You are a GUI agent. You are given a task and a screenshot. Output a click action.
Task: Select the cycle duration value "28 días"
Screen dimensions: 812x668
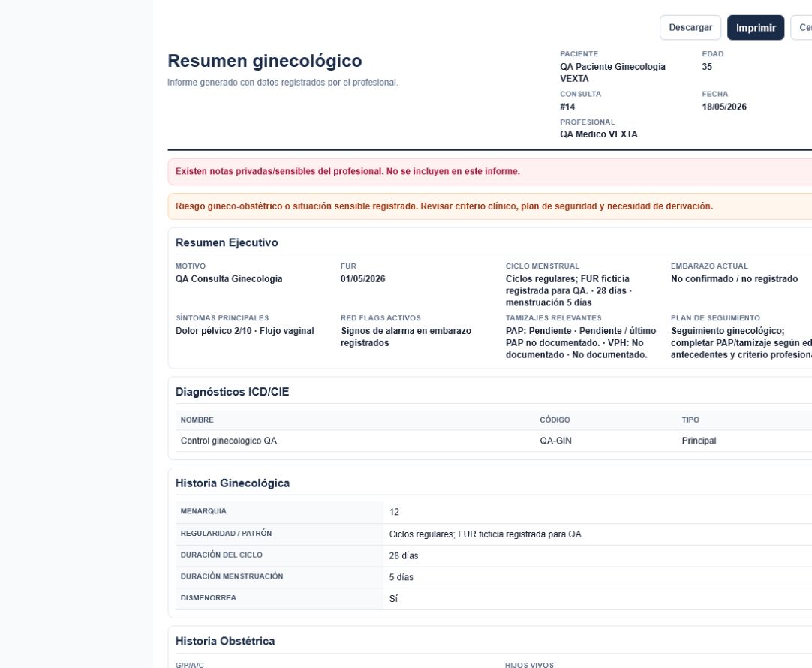[x=404, y=555]
